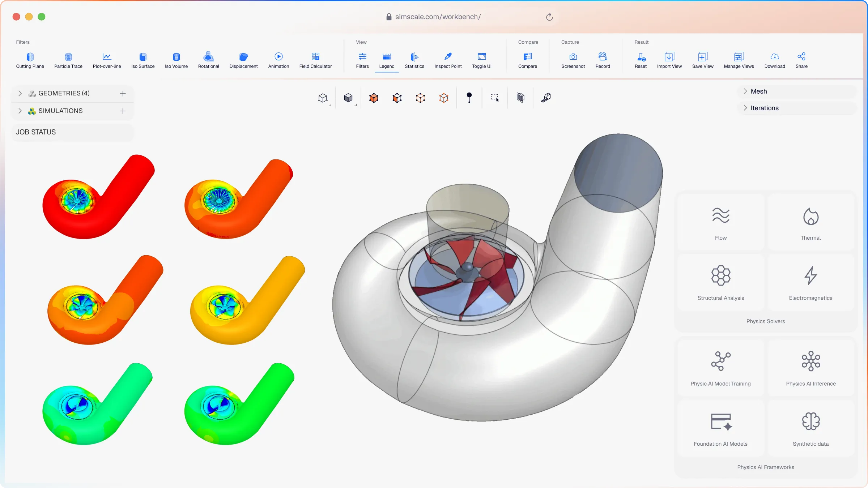Open Foundation AI Models
Viewport: 868px width, 488px height.
coord(721,428)
